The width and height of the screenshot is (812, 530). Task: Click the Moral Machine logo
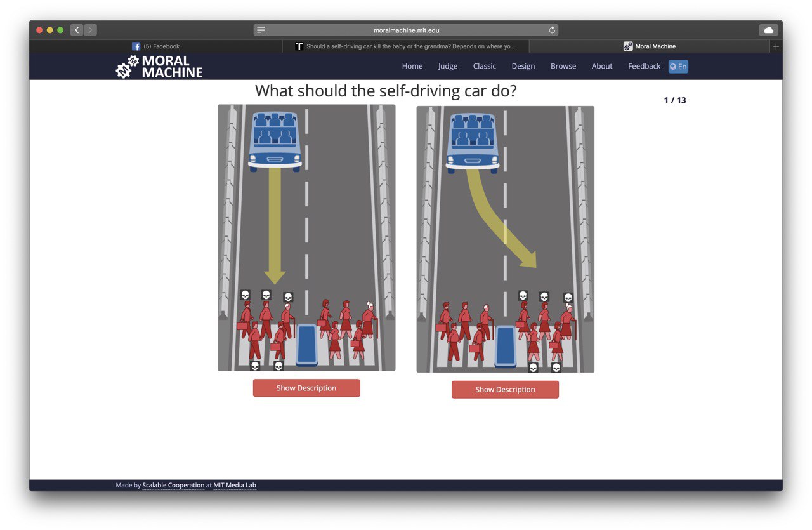pos(159,67)
